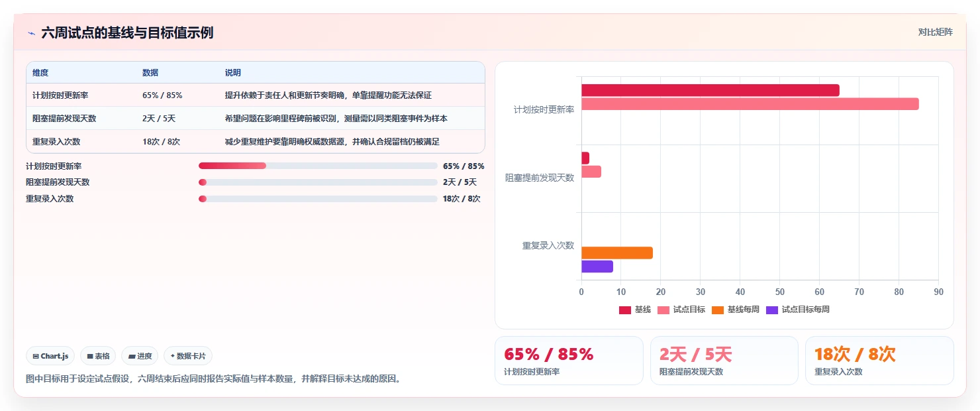This screenshot has height=411, width=980.
Task: Click the purple 试点目标每周 bar in chart
Action: [597, 266]
